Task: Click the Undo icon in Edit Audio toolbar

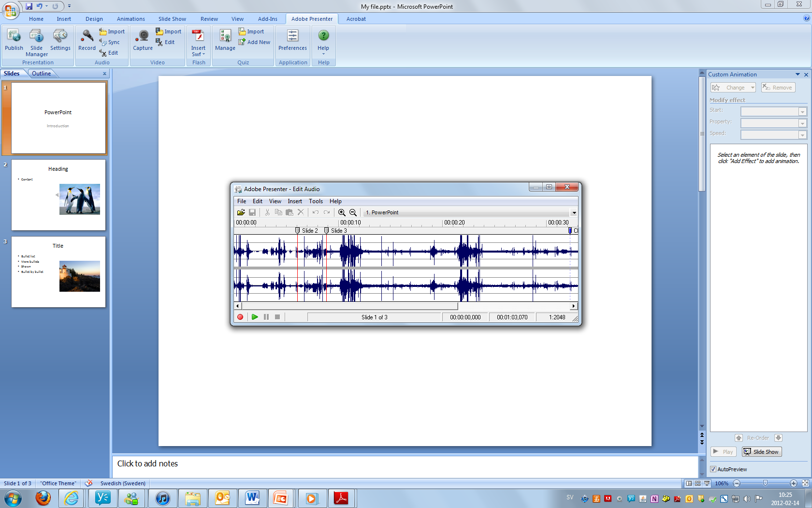Action: tap(316, 212)
